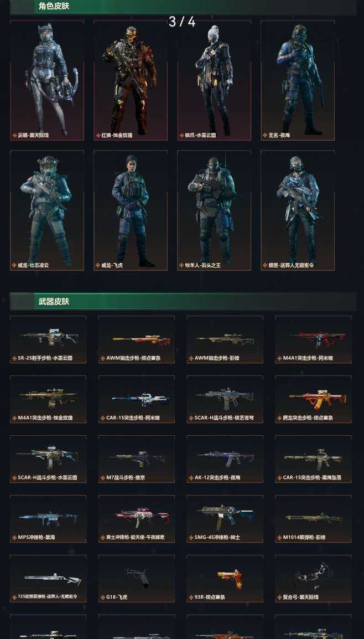Viewport: 364px width, 639px height.
Task: Click the 角色皮肤 section header
Action: 54,6
